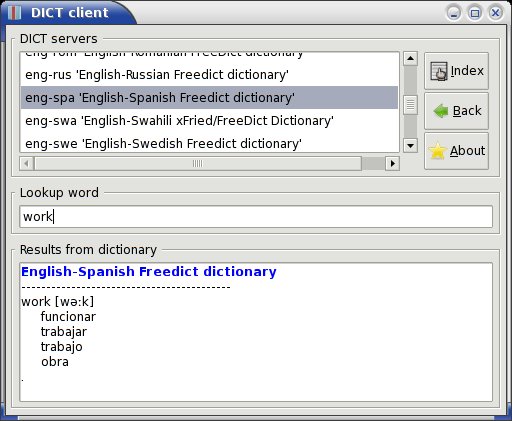The width and height of the screenshot is (512, 421).
Task: Click the horizontal scroll right arrow
Action: (x=392, y=163)
